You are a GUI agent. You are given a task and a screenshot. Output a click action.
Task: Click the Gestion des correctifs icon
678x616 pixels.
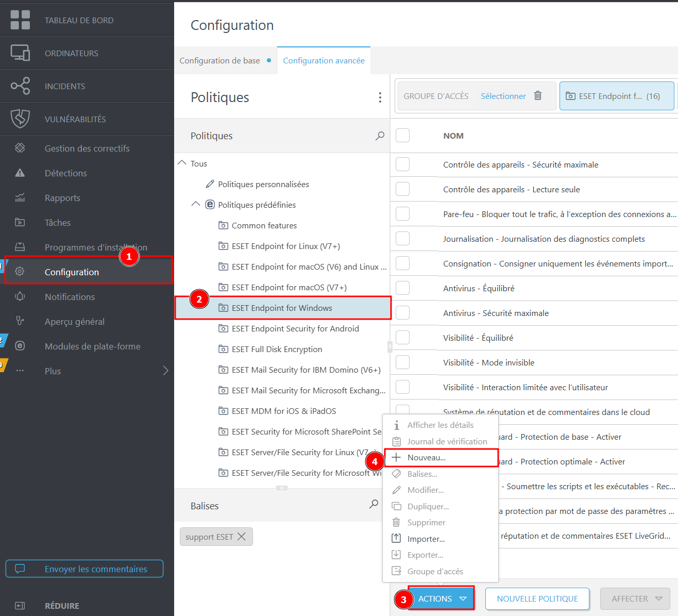(20, 148)
